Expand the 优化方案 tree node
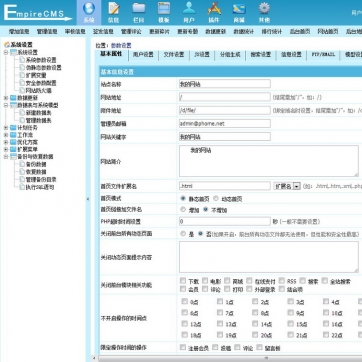Viewport: 362px width, 362px height. (x=6, y=142)
